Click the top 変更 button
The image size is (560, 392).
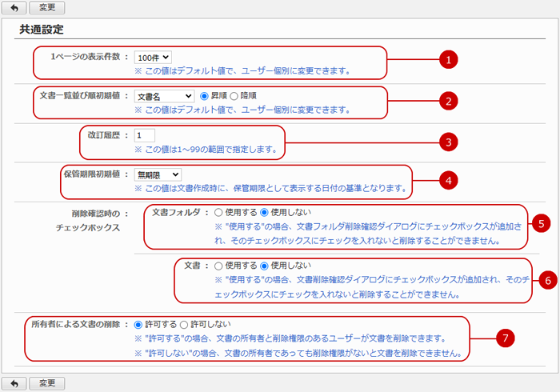pyautogui.click(x=46, y=7)
